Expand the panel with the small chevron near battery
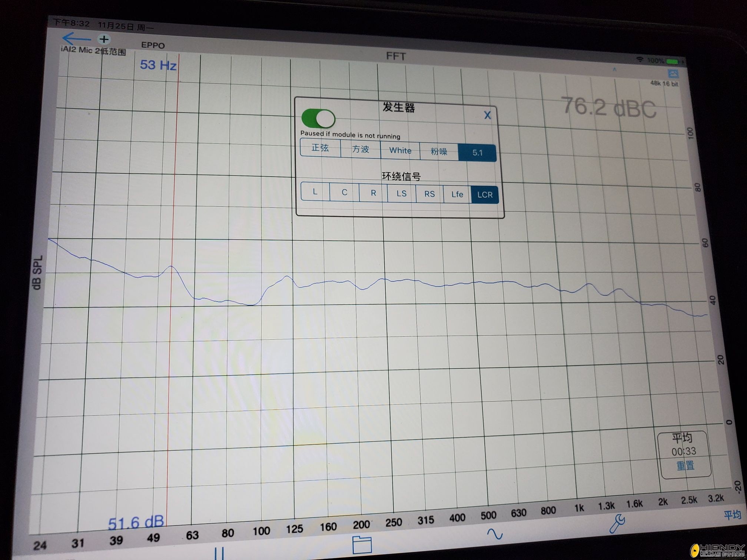 615,69
